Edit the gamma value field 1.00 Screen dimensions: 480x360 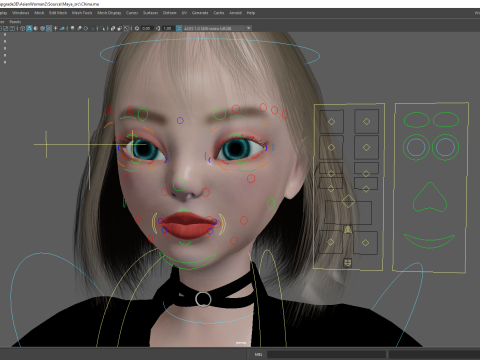pyautogui.click(x=168, y=29)
